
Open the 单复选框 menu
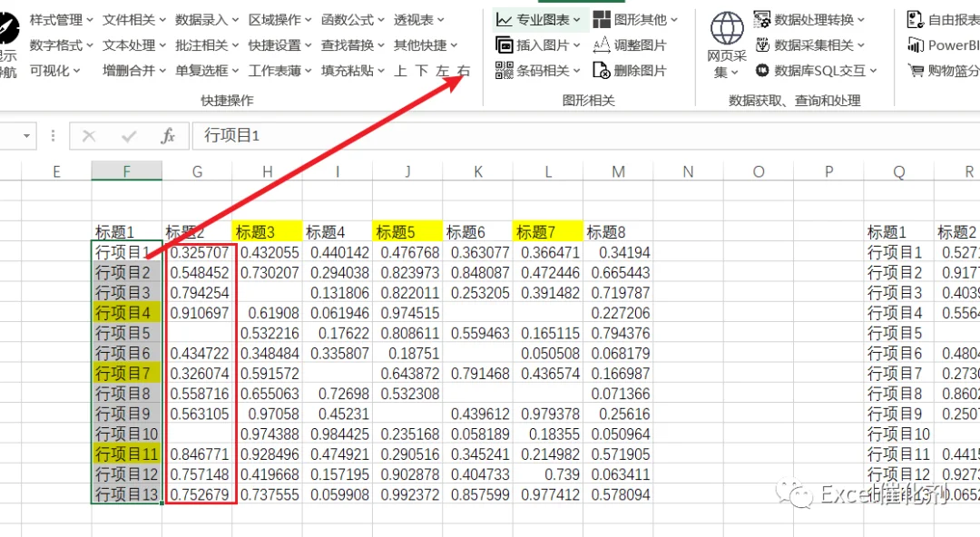click(x=207, y=71)
